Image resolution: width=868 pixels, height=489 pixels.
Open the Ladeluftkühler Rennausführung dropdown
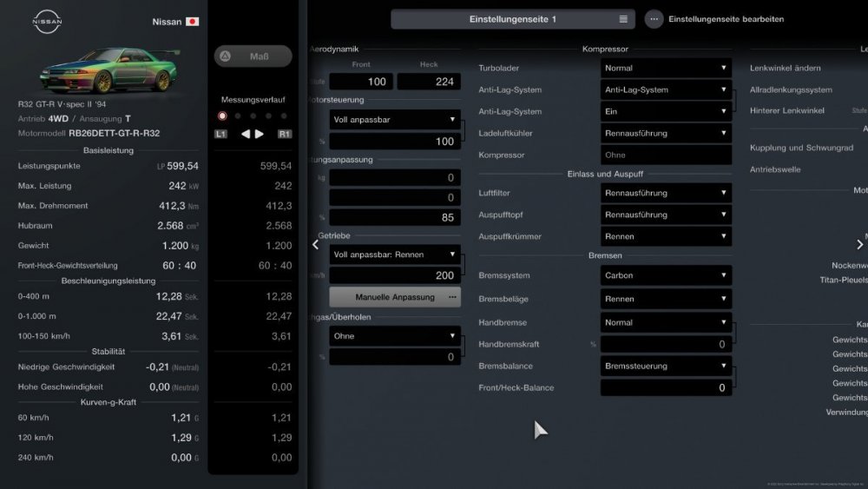pyautogui.click(x=666, y=133)
